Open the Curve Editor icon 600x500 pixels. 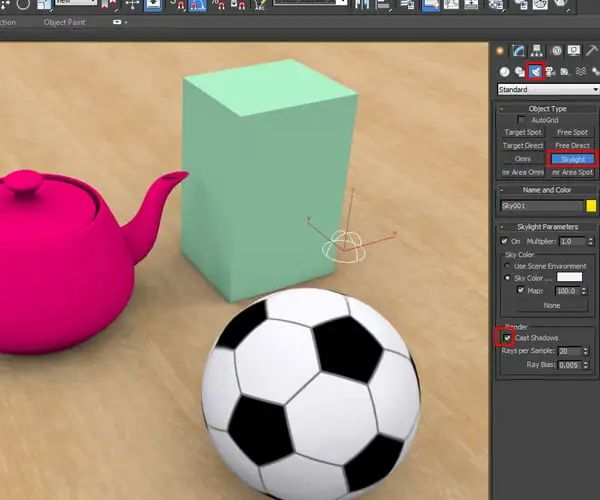coord(451,5)
